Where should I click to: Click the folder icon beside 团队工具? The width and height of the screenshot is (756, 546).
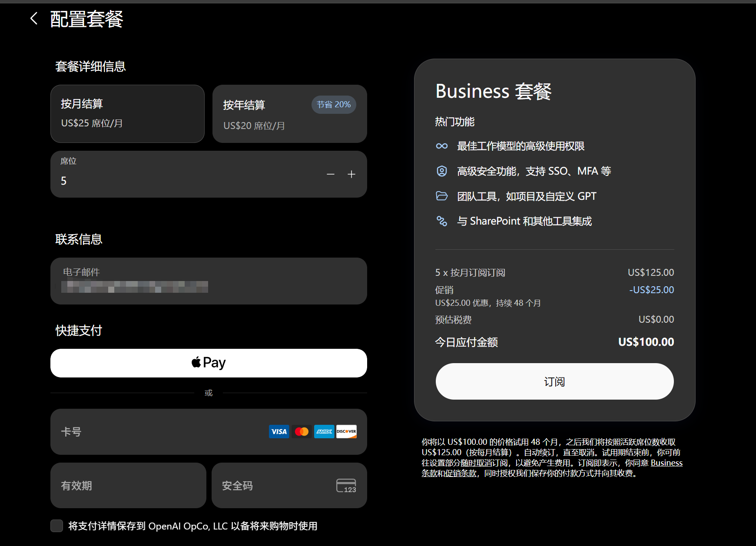click(442, 196)
